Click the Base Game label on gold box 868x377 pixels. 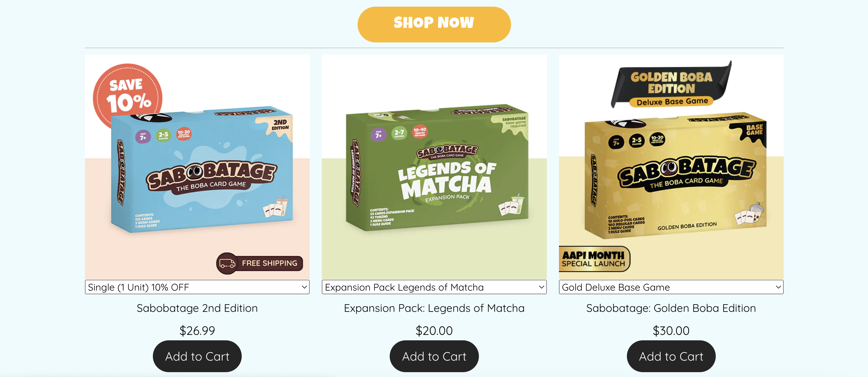pyautogui.click(x=754, y=130)
